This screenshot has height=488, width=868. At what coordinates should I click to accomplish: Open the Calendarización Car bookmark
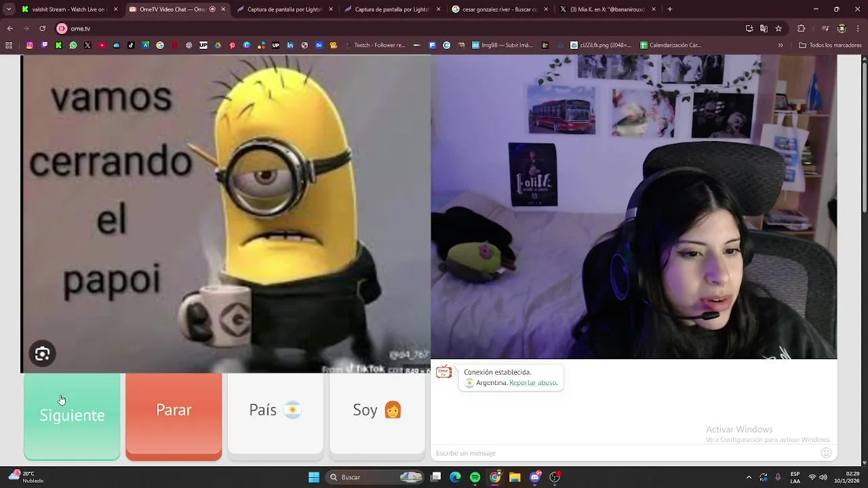(x=671, y=45)
